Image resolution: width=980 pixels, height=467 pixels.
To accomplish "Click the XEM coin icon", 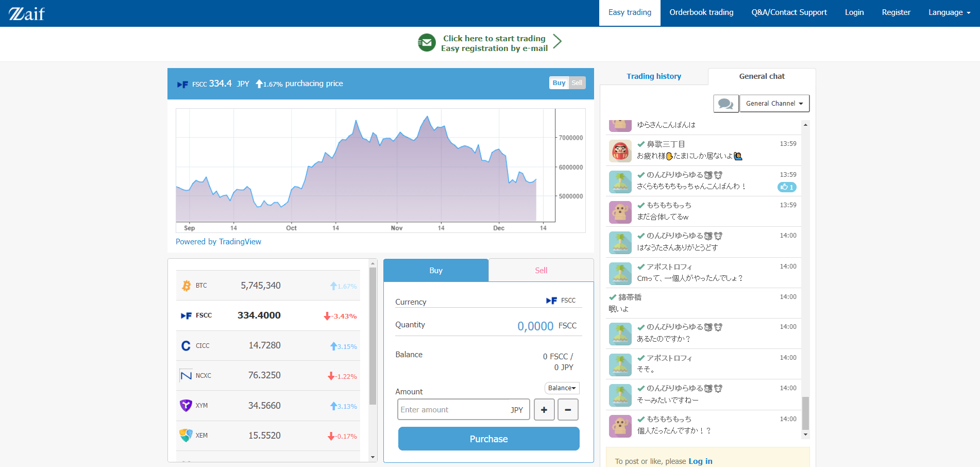I will (186, 436).
